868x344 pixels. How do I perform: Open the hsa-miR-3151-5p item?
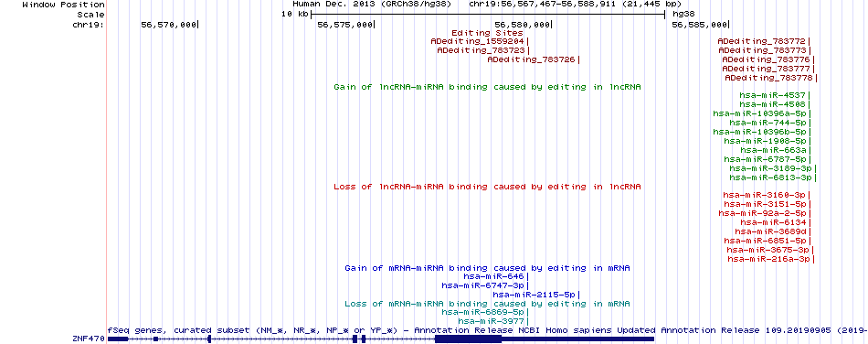click(767, 204)
